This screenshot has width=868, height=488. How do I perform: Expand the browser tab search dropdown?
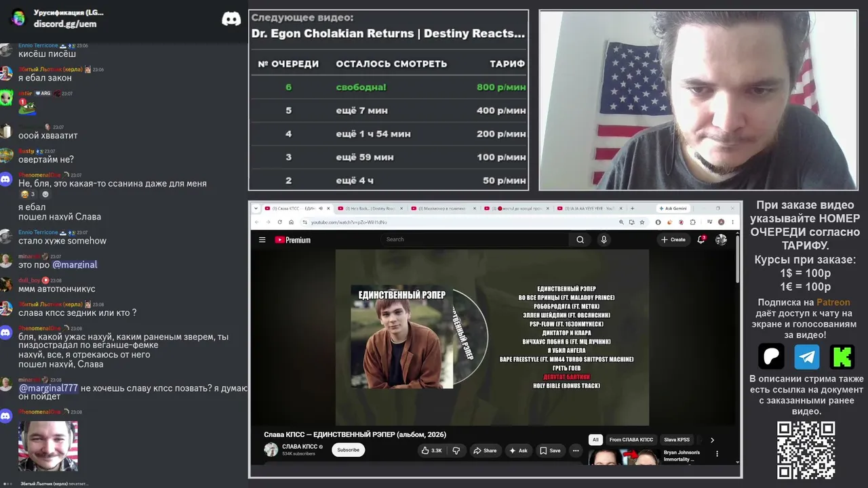pos(257,208)
